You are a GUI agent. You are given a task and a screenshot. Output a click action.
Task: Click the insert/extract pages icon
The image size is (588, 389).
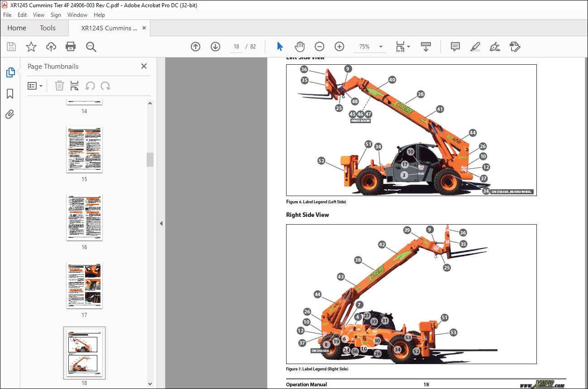point(75,86)
